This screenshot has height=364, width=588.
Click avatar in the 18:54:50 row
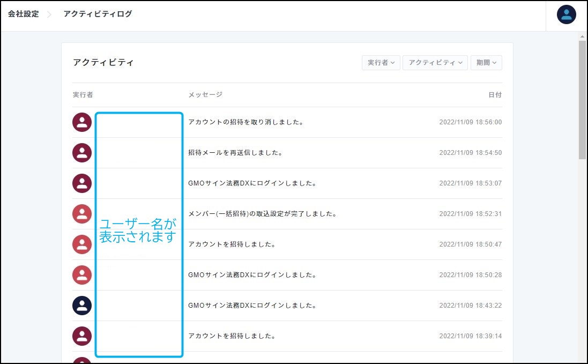pos(82,153)
